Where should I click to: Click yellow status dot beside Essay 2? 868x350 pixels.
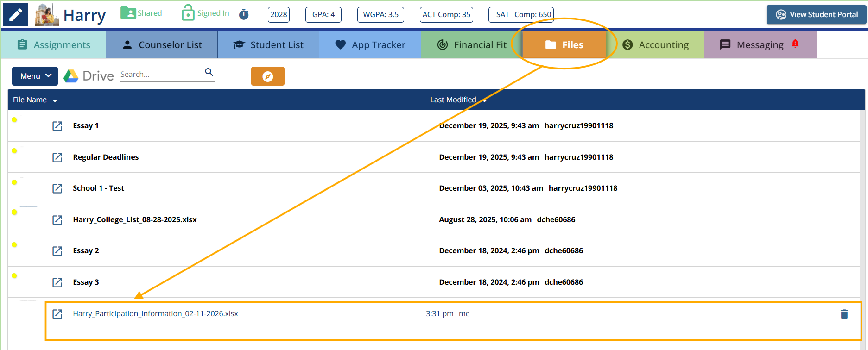click(x=14, y=245)
